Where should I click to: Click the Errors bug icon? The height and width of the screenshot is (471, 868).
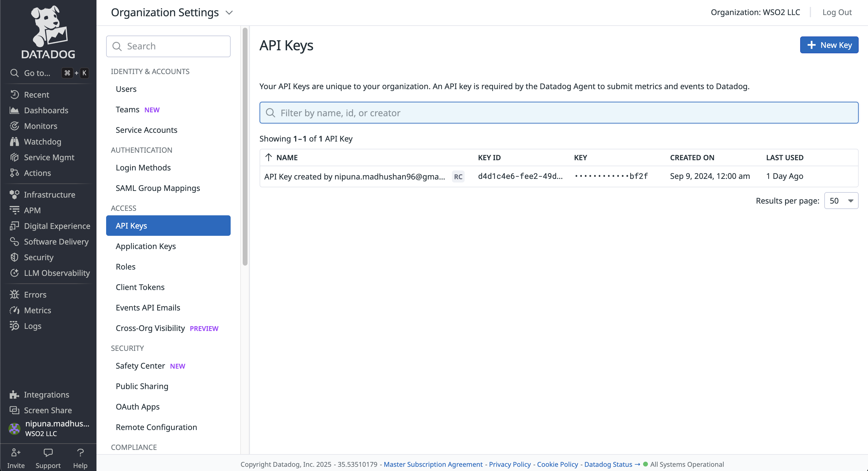coord(14,295)
